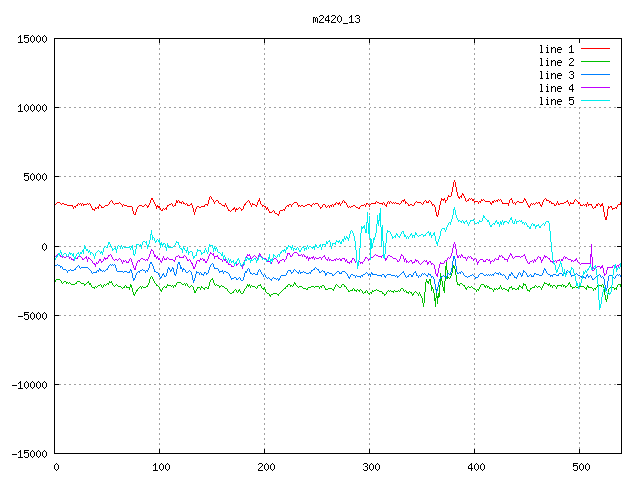This screenshot has width=640, height=480.
Task: Select the "line 1" legend label
Action: point(557,49)
